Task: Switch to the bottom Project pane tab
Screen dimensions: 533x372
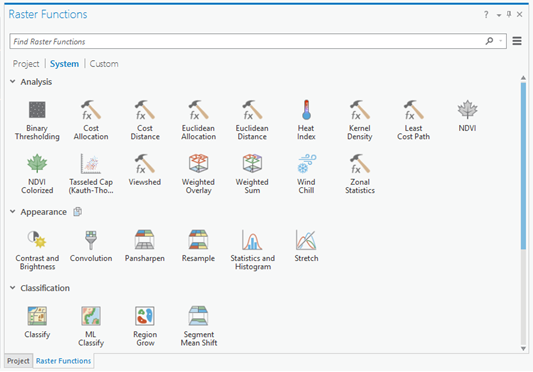Action: 18,361
